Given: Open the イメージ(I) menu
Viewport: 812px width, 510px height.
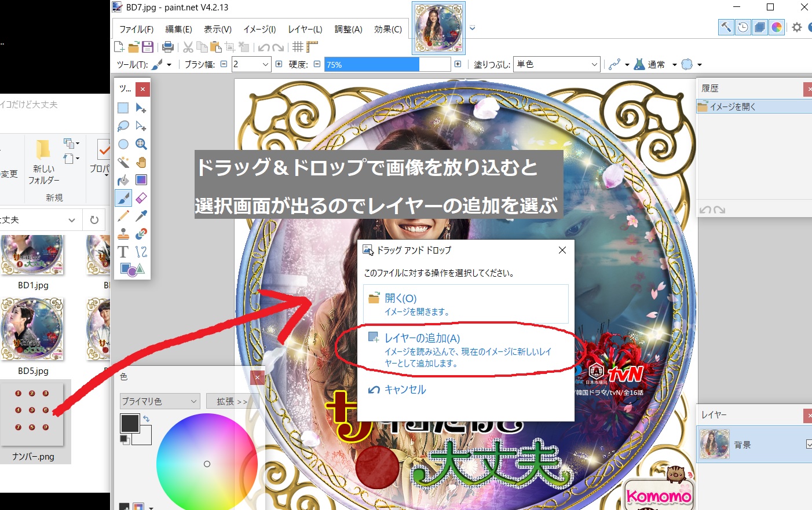Looking at the screenshot, I should [259, 29].
